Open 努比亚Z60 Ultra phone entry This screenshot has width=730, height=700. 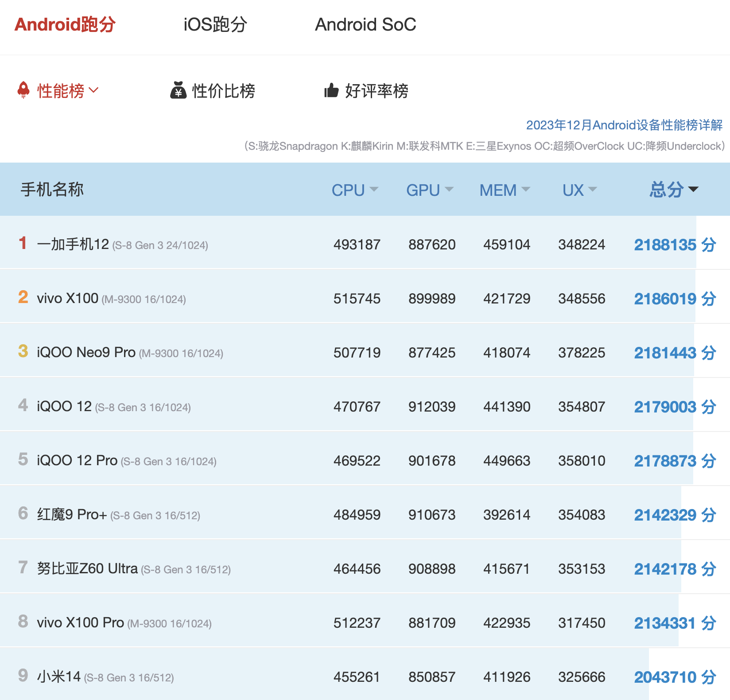tap(134, 568)
